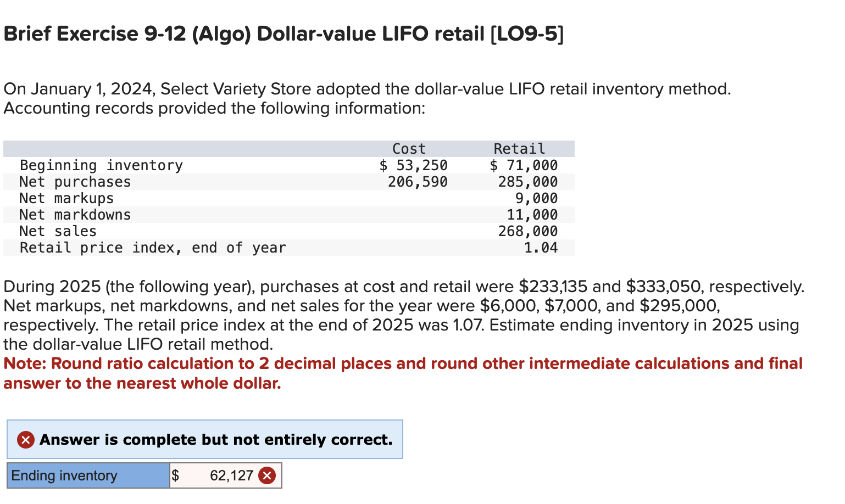Viewport: 845px width, 504px height.
Task: Click the value $ 53,250 in the table
Action: tap(414, 165)
